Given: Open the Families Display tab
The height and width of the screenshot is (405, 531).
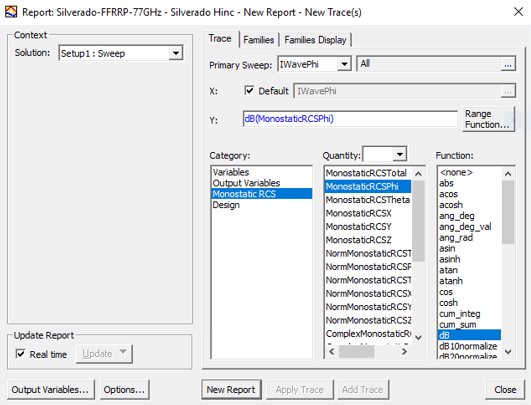Looking at the screenshot, I should [315, 40].
